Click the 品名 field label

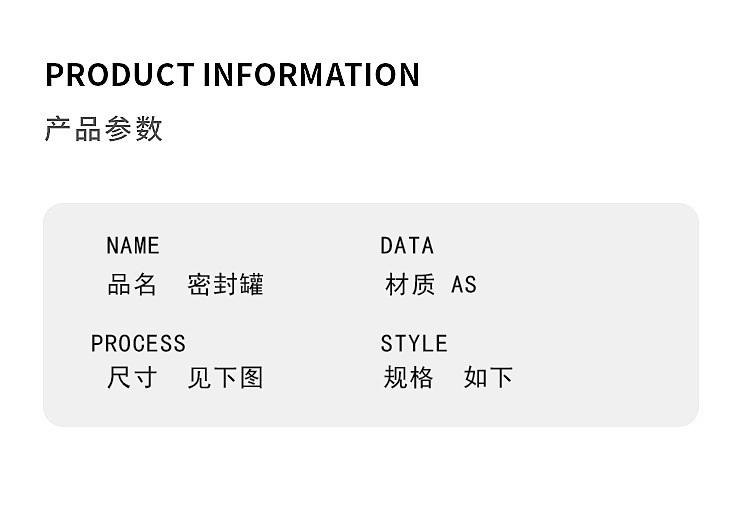(132, 285)
